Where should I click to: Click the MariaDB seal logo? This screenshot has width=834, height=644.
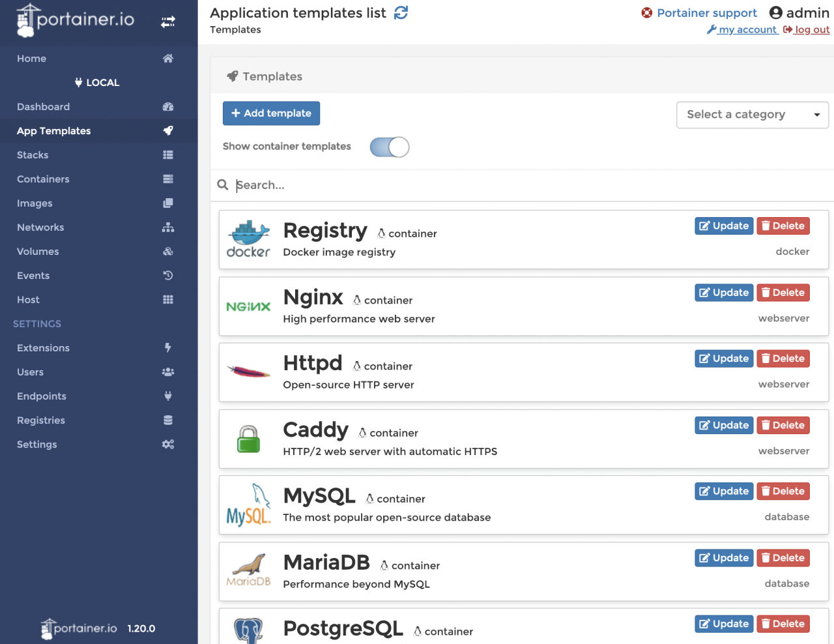pos(248,571)
